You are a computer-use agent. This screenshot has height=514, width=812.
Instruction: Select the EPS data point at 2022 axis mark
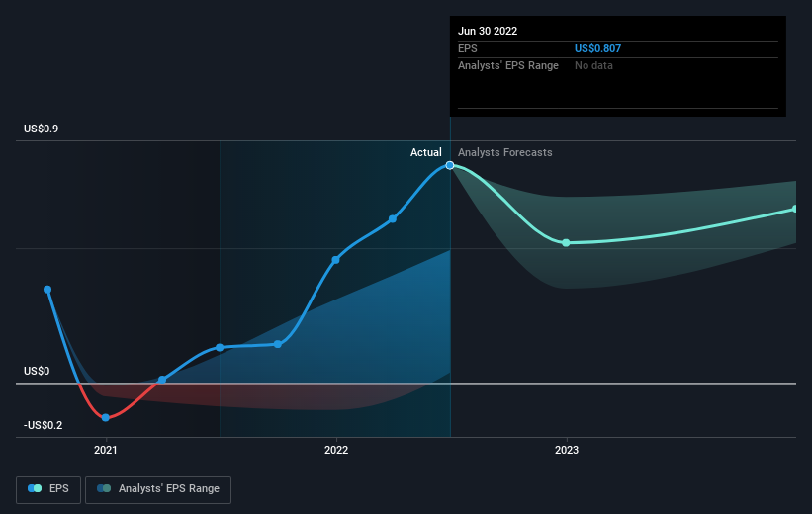335,260
